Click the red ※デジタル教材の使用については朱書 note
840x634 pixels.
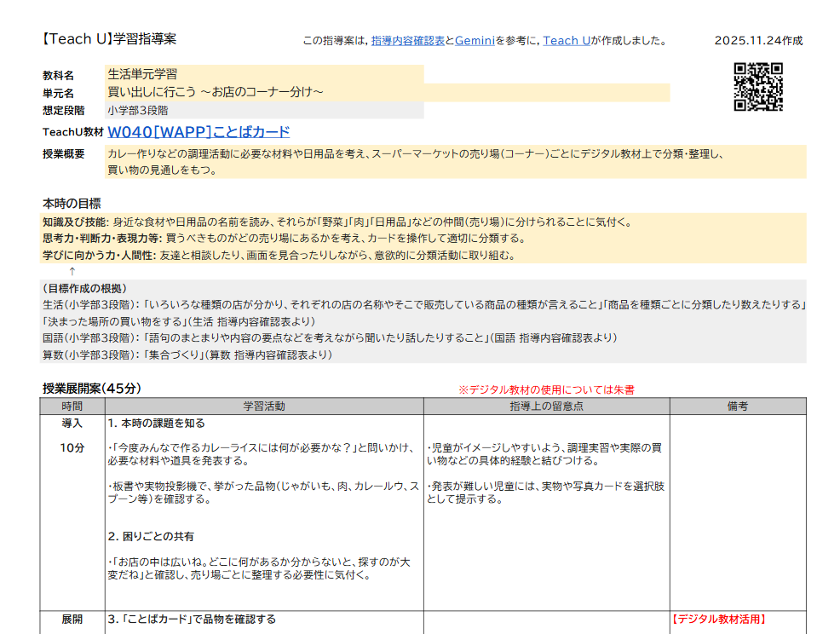(x=546, y=389)
